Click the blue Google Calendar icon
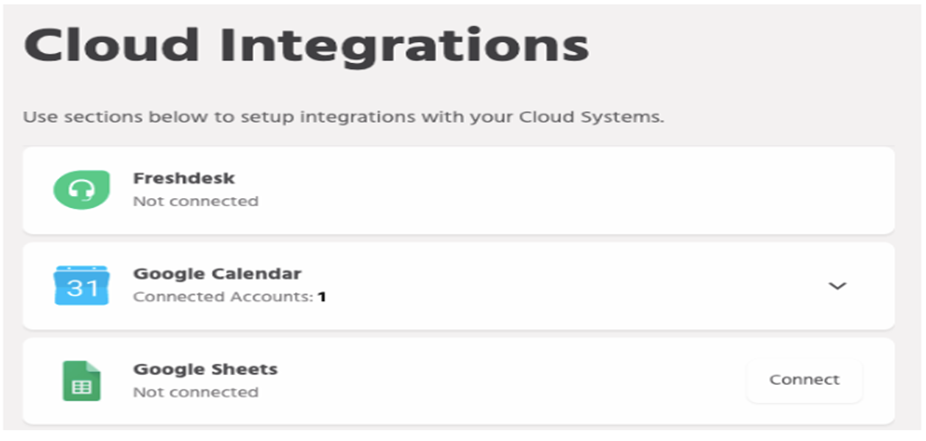Screen dimensions: 926x441 point(81,285)
